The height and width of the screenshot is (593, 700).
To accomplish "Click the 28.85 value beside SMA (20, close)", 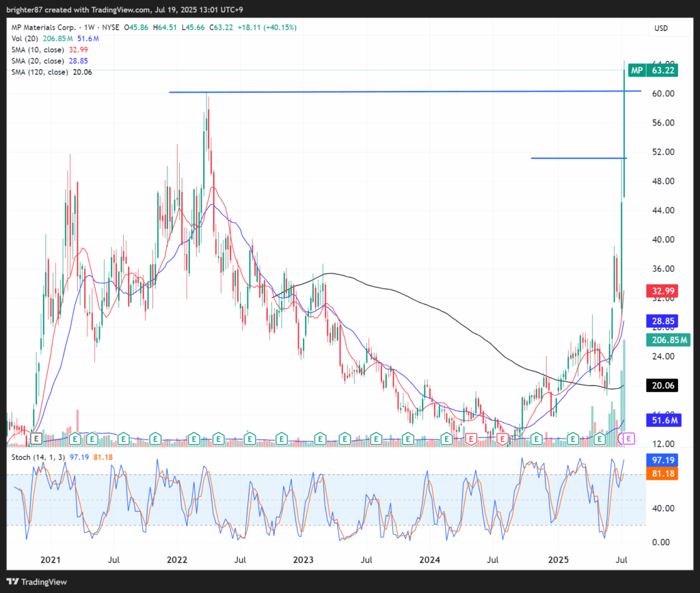I will (x=78, y=61).
